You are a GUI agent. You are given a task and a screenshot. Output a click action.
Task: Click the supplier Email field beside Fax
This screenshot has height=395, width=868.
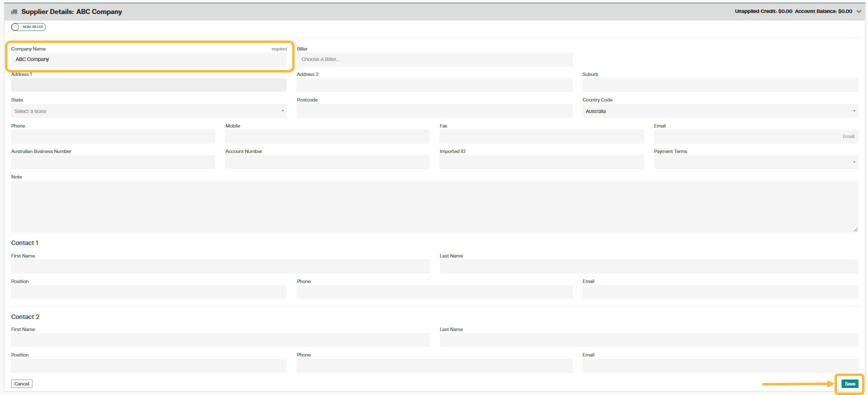pos(756,136)
